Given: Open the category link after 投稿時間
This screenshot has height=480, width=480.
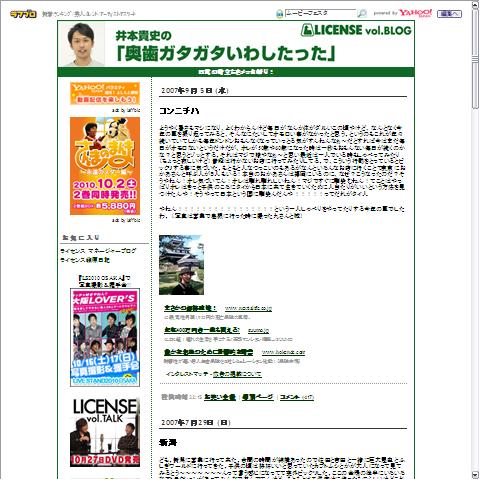Looking at the screenshot, I should pyautogui.click(x=220, y=397).
